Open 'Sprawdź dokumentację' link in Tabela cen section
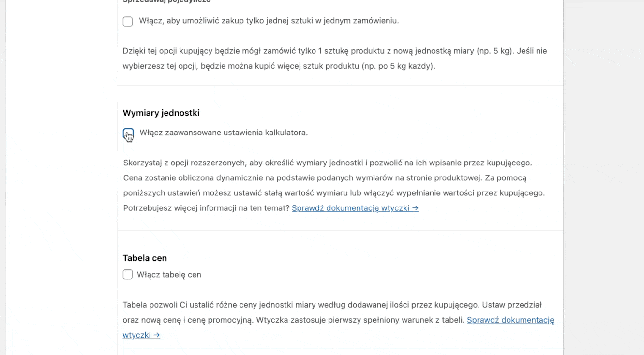 (510, 320)
